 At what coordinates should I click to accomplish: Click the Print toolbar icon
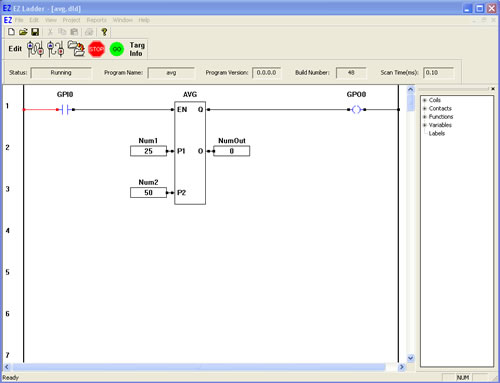pyautogui.click(x=89, y=32)
